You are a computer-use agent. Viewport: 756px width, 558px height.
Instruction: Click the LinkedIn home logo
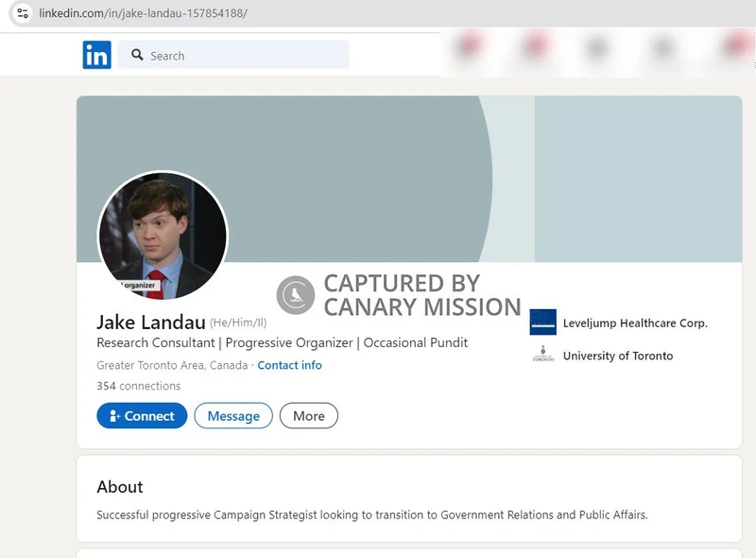point(97,55)
